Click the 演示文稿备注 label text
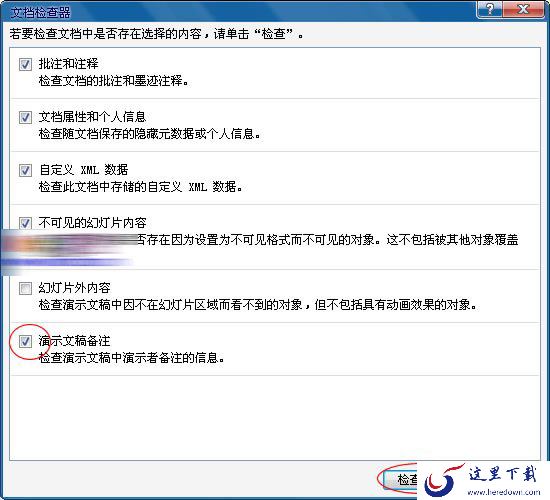This screenshot has height=500, width=550. pos(74,341)
